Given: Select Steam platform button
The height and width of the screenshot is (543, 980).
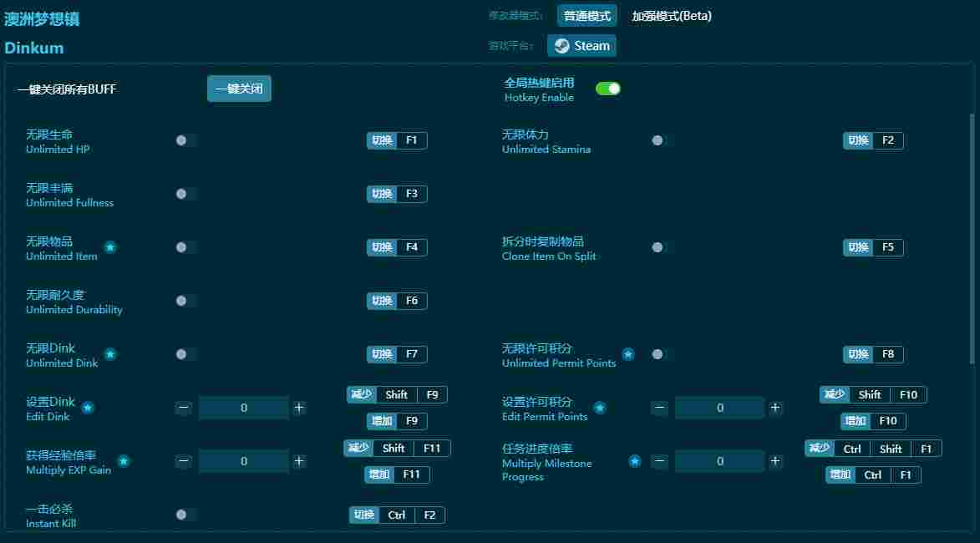Looking at the screenshot, I should (581, 46).
